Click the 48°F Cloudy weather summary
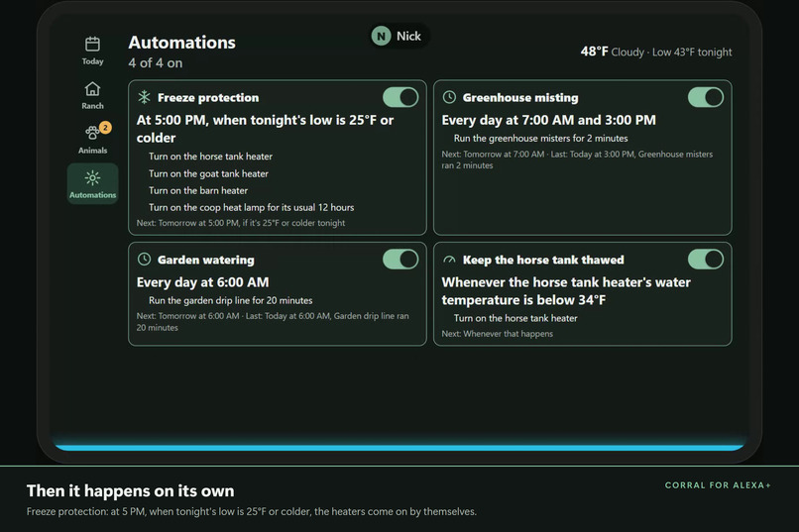Screen dimensions: 799x532 click(x=656, y=52)
